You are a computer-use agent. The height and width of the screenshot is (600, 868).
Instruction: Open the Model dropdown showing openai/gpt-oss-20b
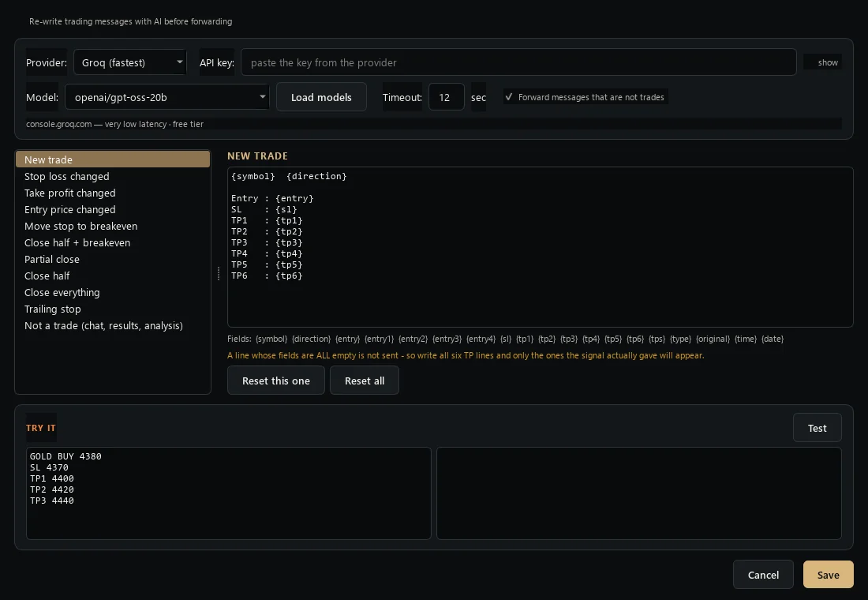pos(167,97)
